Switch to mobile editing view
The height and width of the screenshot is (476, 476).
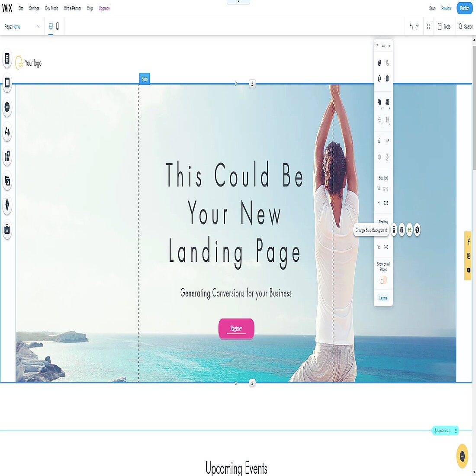57,26
